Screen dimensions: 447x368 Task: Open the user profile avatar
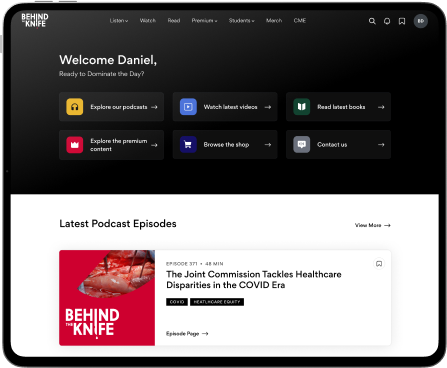click(x=421, y=21)
